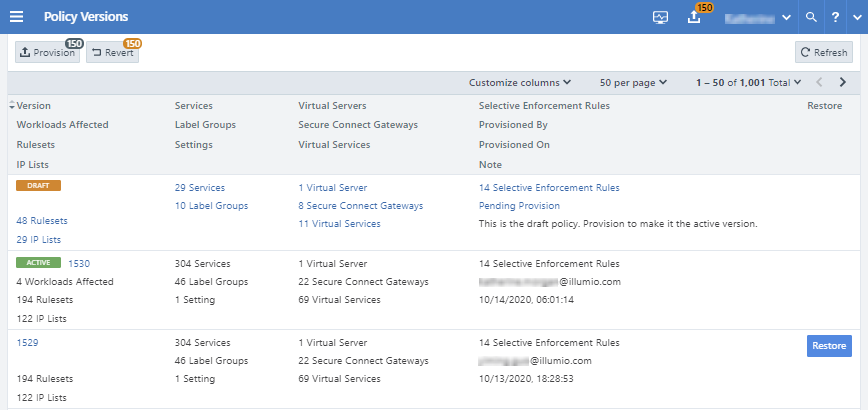The image size is (868, 410).
Task: Go to the next page arrow
Action: [x=843, y=82]
